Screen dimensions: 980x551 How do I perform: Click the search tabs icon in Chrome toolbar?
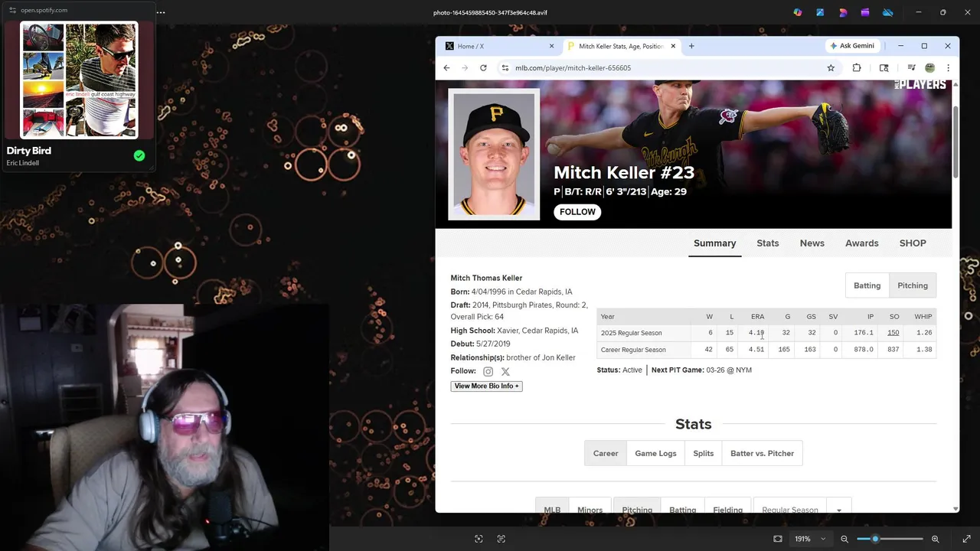[x=884, y=67]
